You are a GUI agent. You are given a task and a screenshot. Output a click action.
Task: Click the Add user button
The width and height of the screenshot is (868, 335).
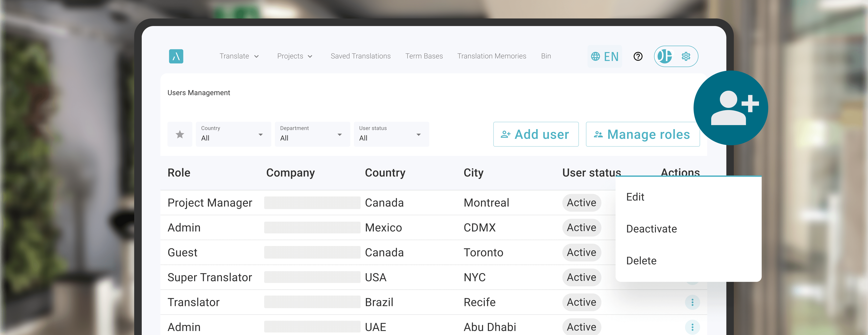pyautogui.click(x=536, y=134)
